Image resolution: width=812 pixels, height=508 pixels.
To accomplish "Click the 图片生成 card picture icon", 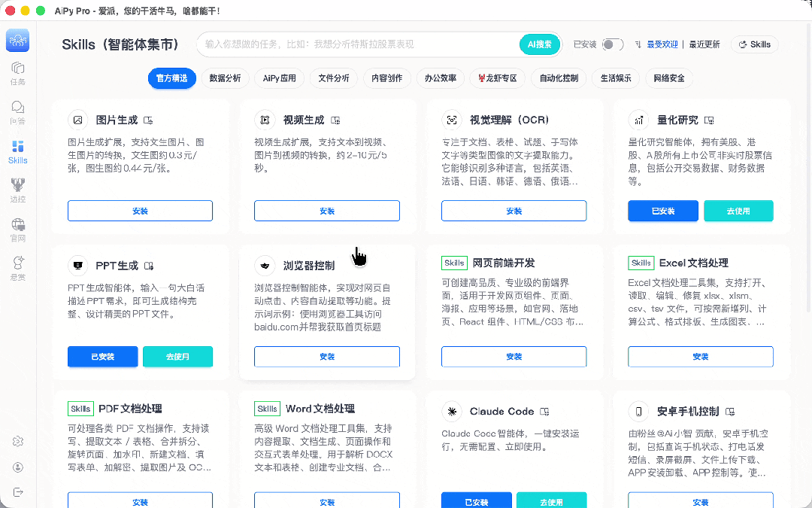I will pos(77,120).
